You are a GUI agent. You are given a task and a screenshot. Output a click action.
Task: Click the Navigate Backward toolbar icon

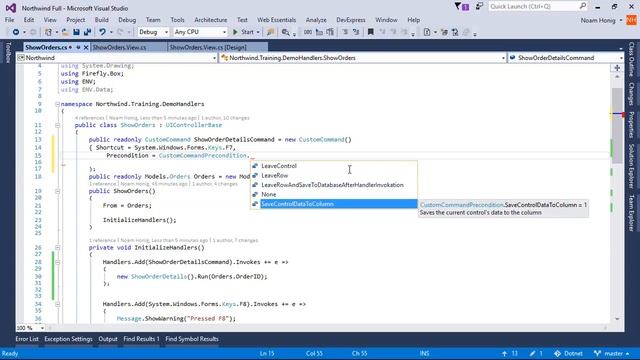(x=16, y=32)
